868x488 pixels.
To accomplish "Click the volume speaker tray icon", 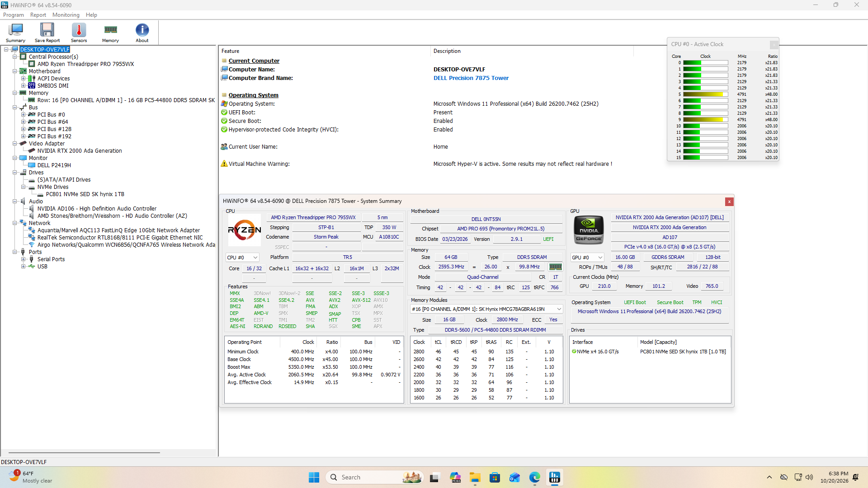I will tap(809, 477).
